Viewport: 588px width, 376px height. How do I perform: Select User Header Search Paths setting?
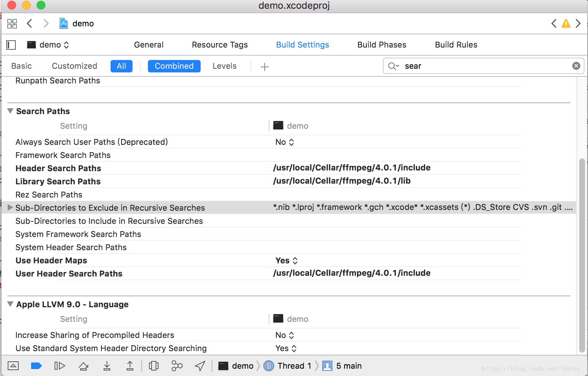pyautogui.click(x=69, y=274)
